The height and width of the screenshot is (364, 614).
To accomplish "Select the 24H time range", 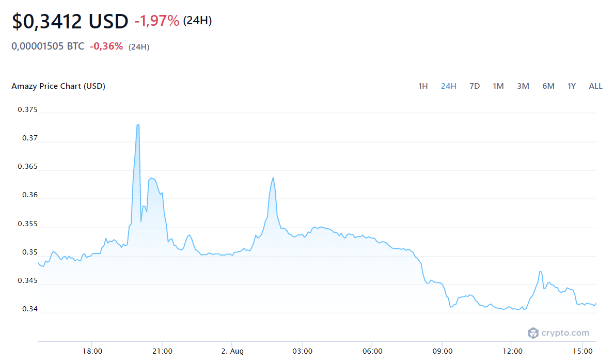I will [x=448, y=86].
